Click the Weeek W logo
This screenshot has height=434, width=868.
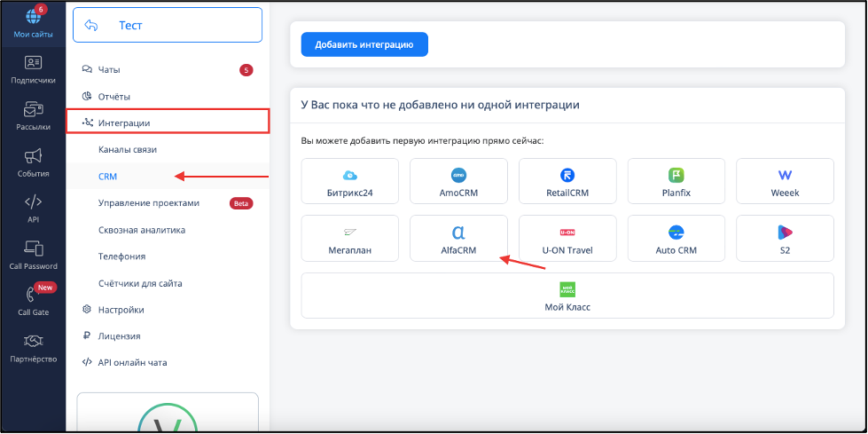pos(785,175)
